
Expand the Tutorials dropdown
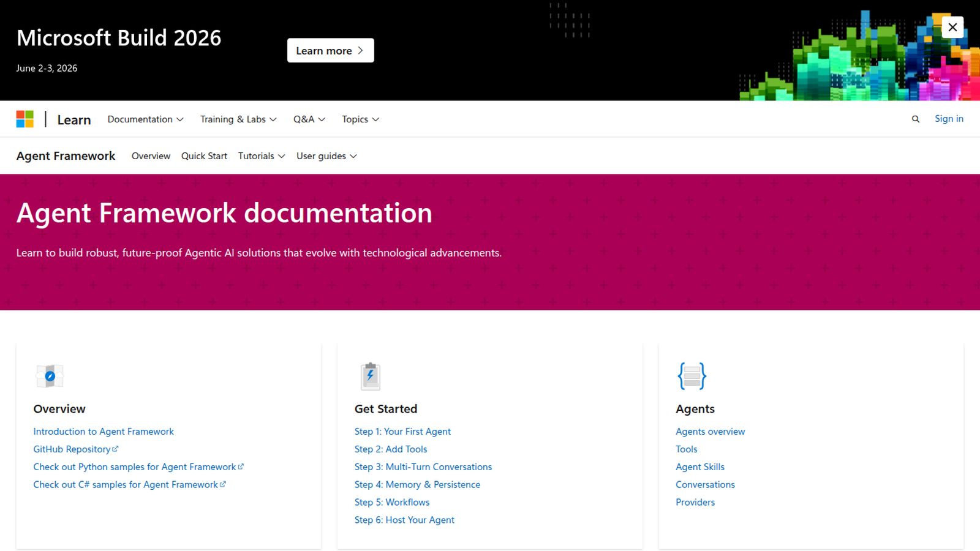coord(262,156)
